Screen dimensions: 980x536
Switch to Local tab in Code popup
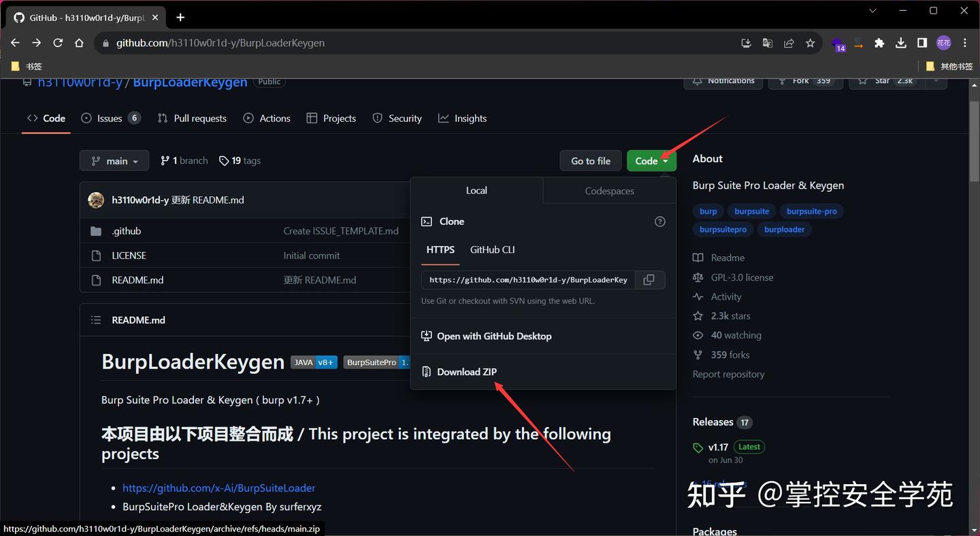click(x=476, y=191)
